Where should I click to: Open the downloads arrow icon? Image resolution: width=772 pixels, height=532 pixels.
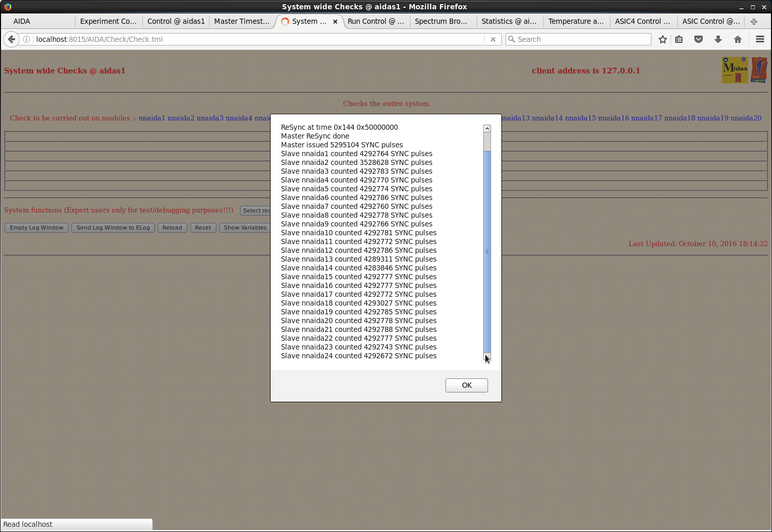[x=718, y=39]
